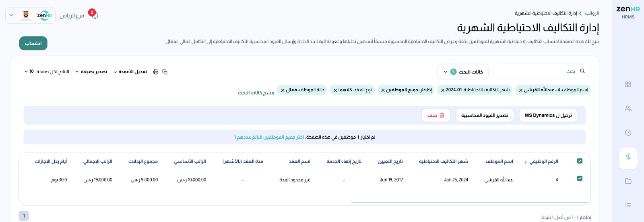Viewport: 644px width, 222px height.
Task: Click the احتساب calculate button
Action: (x=33, y=43)
